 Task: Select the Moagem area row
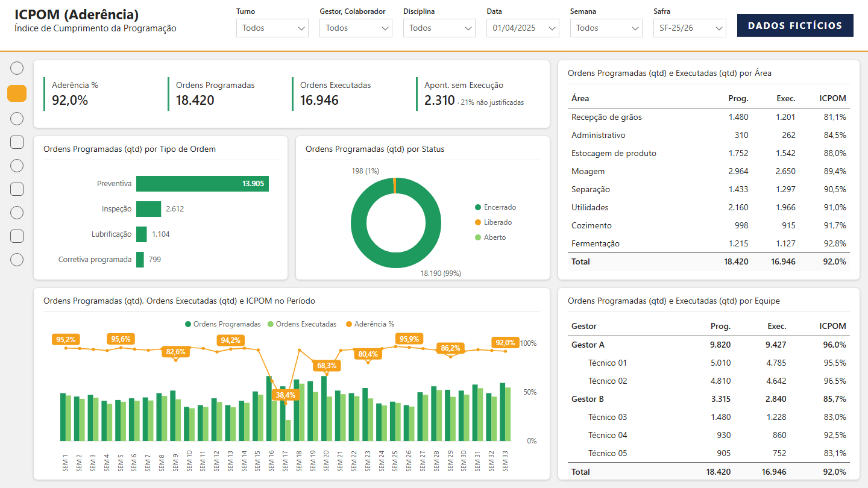tap(709, 172)
